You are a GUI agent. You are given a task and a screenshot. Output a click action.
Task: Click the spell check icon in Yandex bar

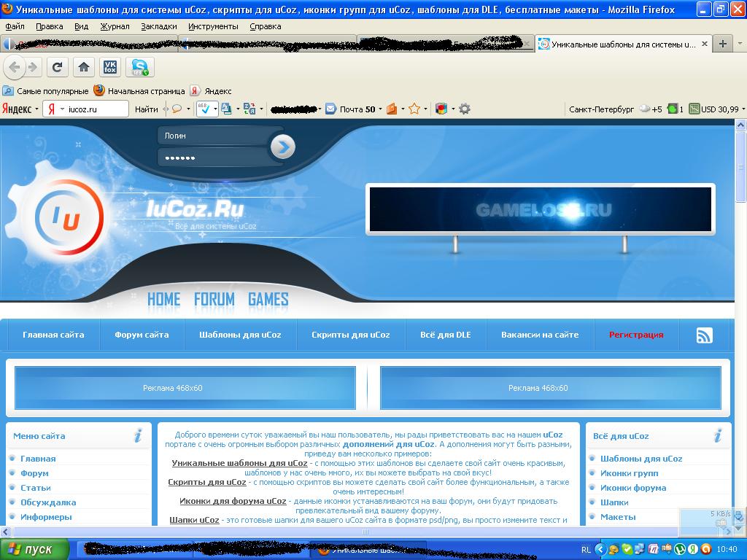[x=205, y=109]
